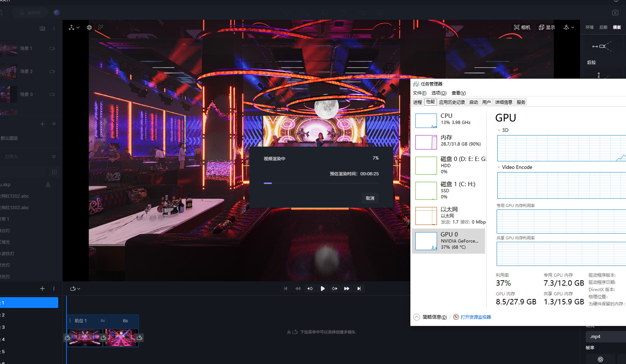626x364 pixels.
Task: Select the 场景 2 scene
Action: [26, 72]
